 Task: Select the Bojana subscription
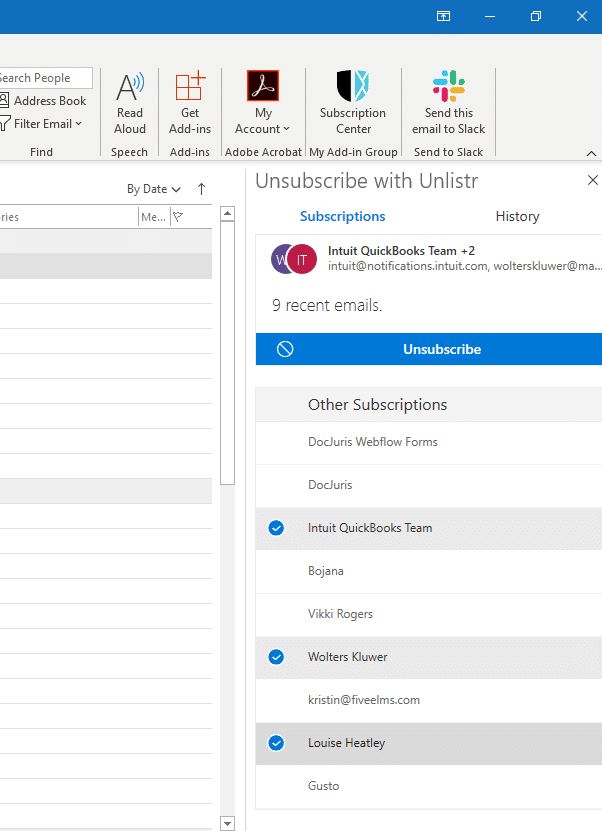(429, 571)
